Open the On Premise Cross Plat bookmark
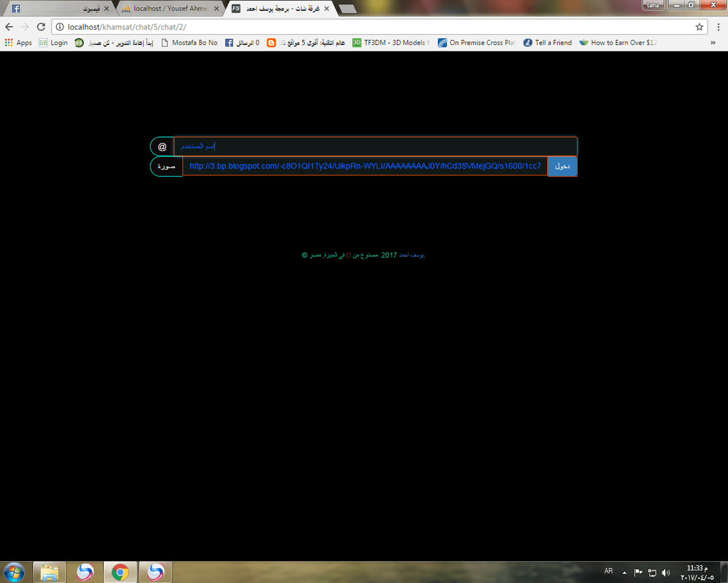Viewport: 728px width, 583px height. [476, 43]
